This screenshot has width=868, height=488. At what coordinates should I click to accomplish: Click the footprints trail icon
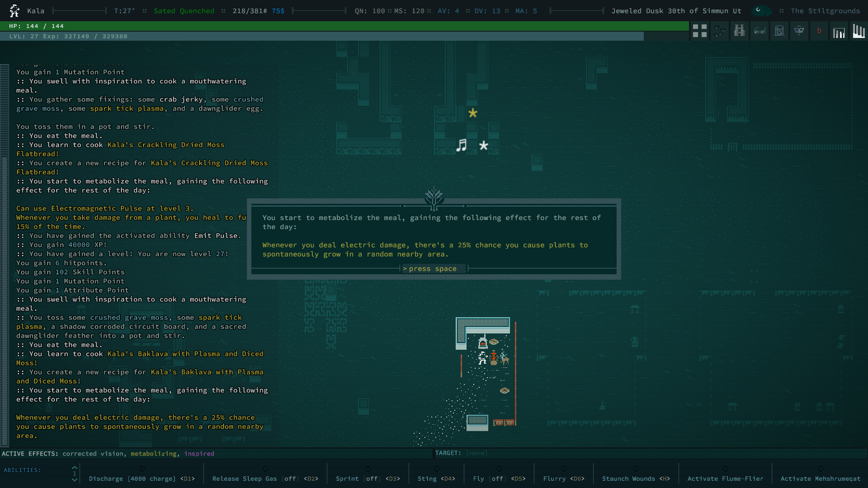pyautogui.click(x=720, y=31)
